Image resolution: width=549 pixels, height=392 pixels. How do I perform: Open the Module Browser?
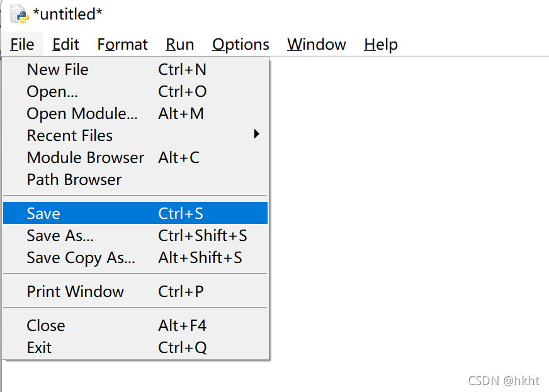pos(86,158)
